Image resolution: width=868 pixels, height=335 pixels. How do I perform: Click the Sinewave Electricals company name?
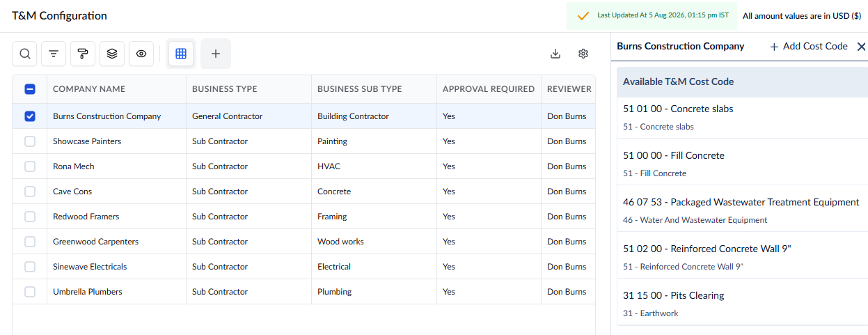[90, 267]
